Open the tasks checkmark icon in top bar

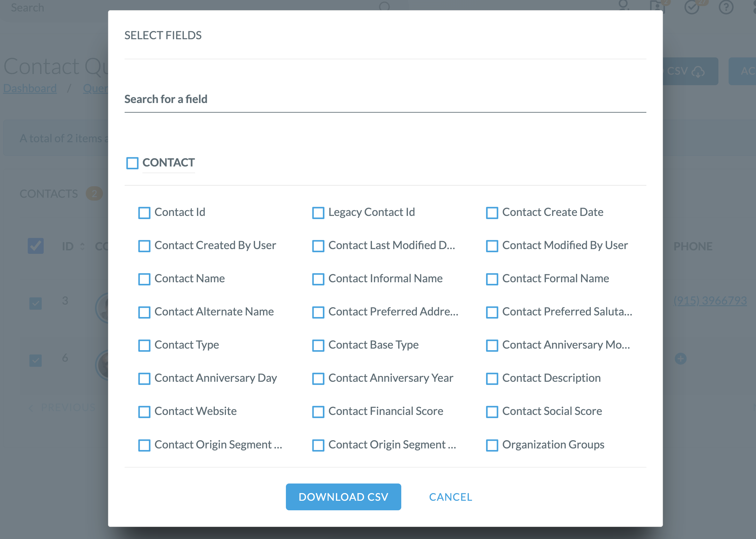point(692,7)
